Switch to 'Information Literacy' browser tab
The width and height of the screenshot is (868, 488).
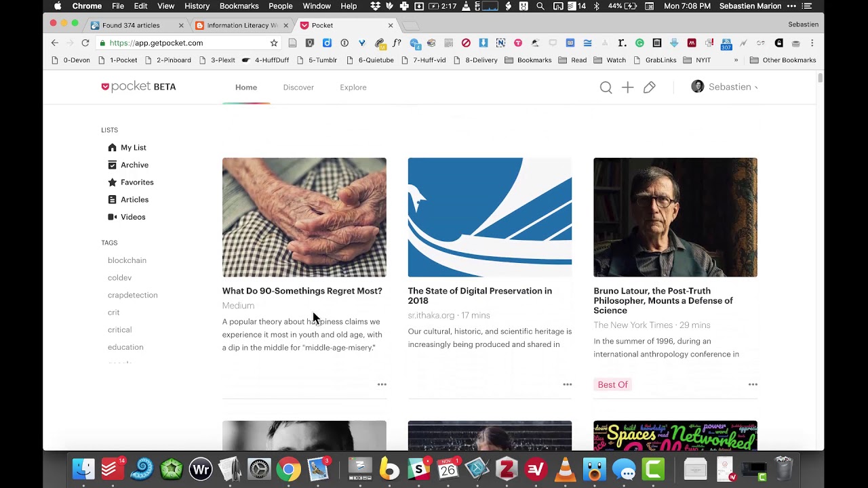(241, 25)
